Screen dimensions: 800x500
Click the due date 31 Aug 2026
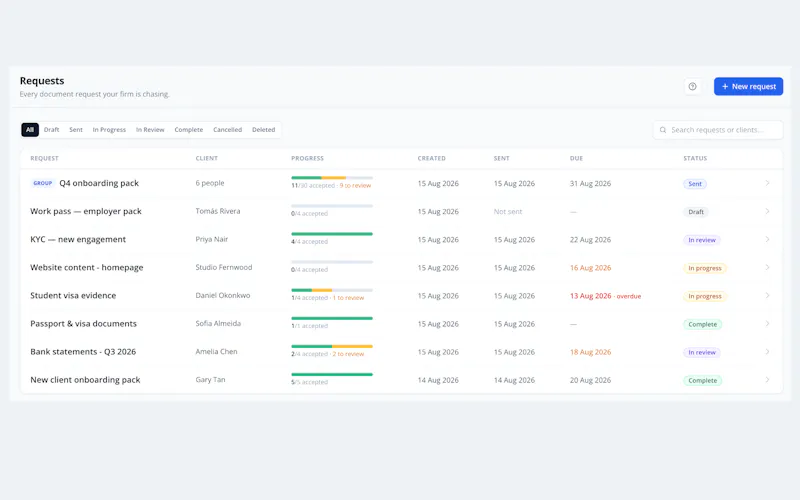click(590, 184)
